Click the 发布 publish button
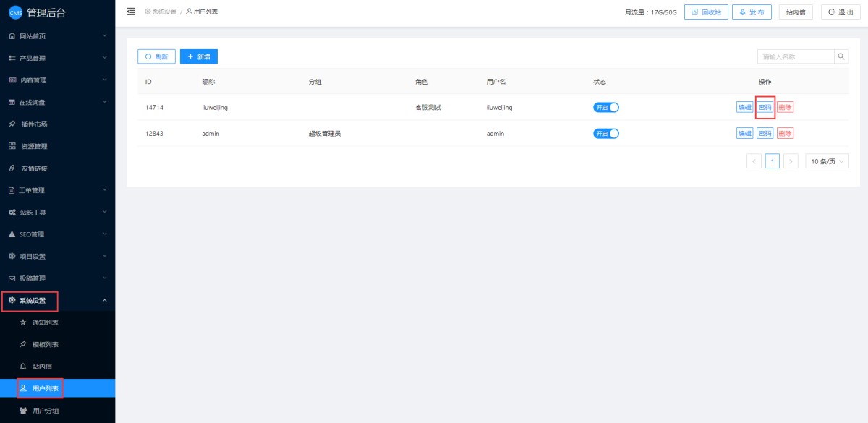This screenshot has height=423, width=868. pos(752,12)
